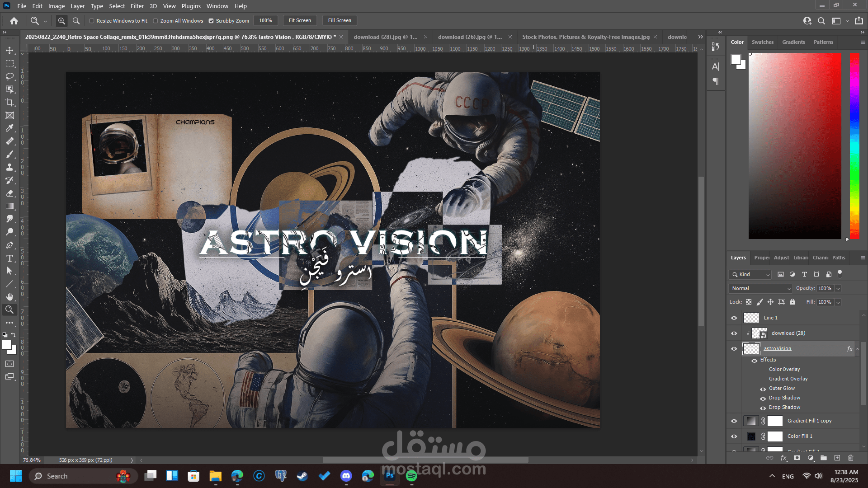868x488 pixels.
Task: Enable Resize Windows to Fit checkbox
Action: click(x=92, y=21)
